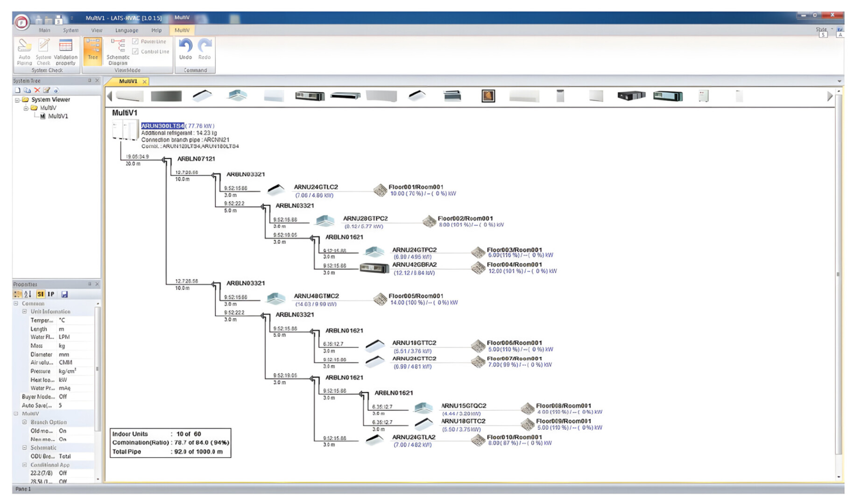The image size is (854, 504).
Task: Run Auto Piping from the ribbon
Action: click(24, 51)
